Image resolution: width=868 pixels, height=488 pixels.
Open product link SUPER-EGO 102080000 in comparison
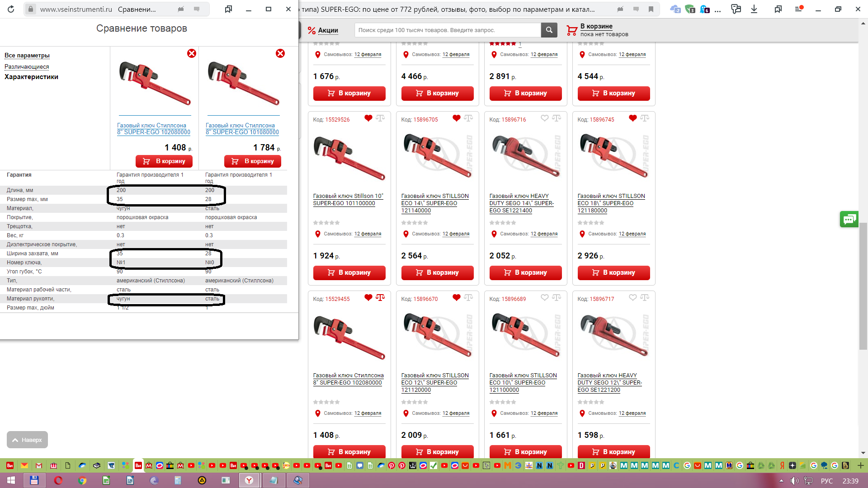point(154,129)
